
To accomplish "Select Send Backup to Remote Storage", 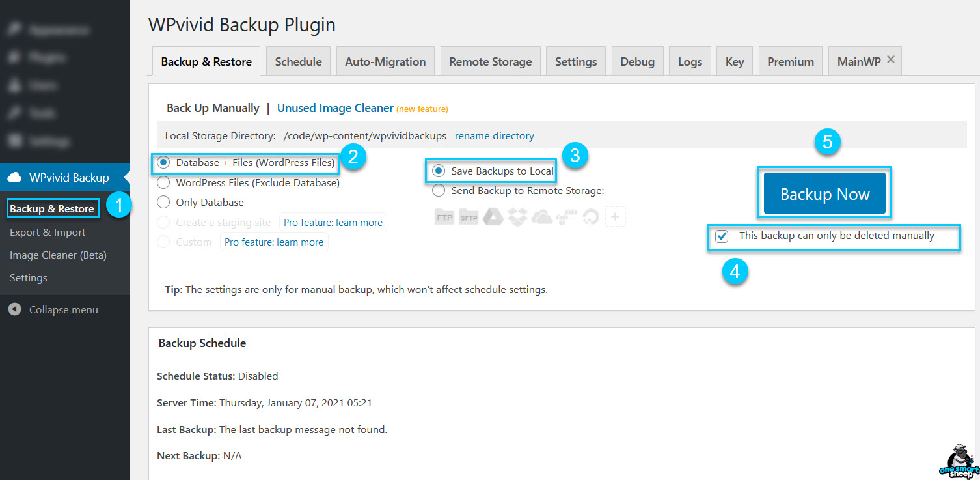I will coord(439,191).
